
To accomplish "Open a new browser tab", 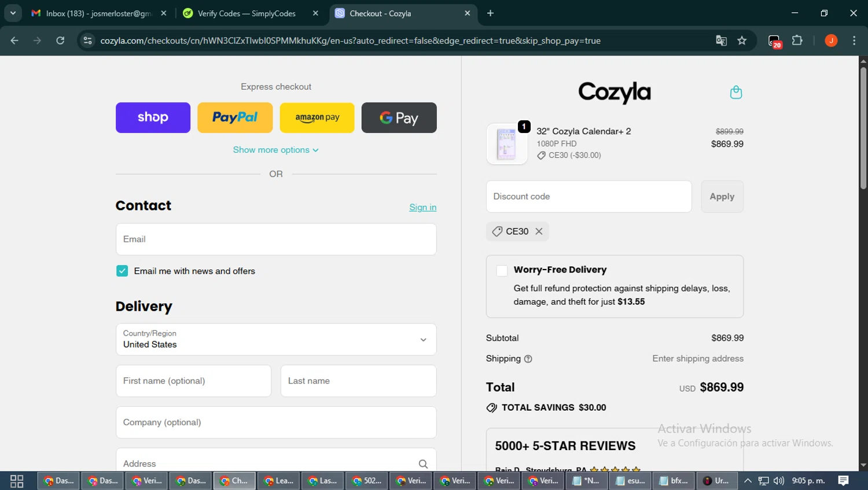I will tap(491, 13).
